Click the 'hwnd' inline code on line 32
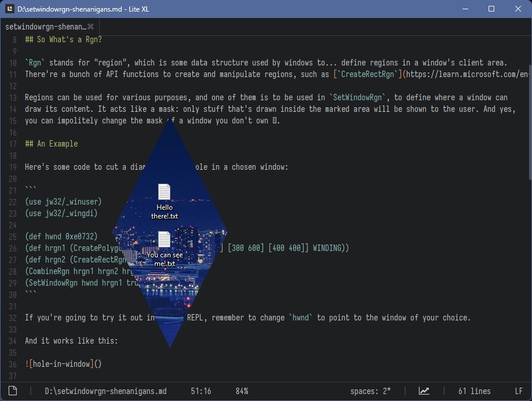This screenshot has width=532, height=401. (301, 318)
